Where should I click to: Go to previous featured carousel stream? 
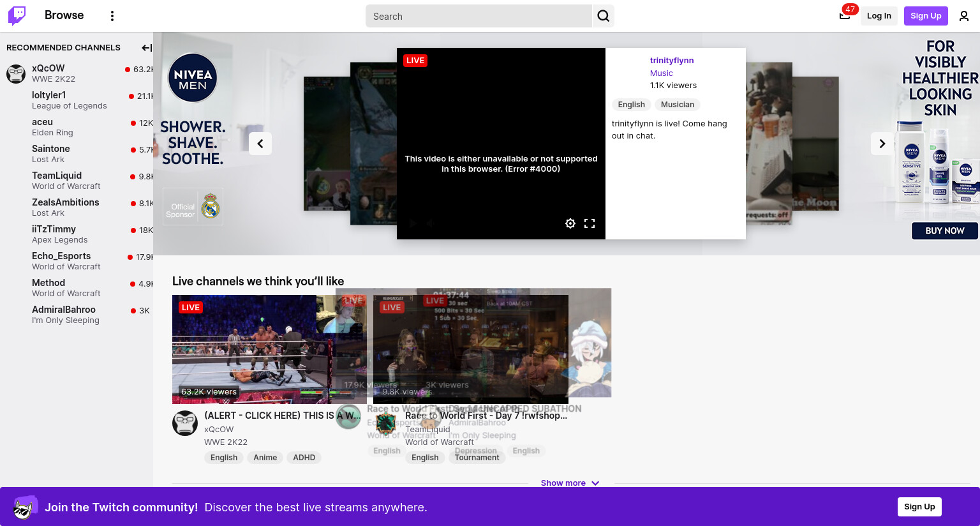260,144
